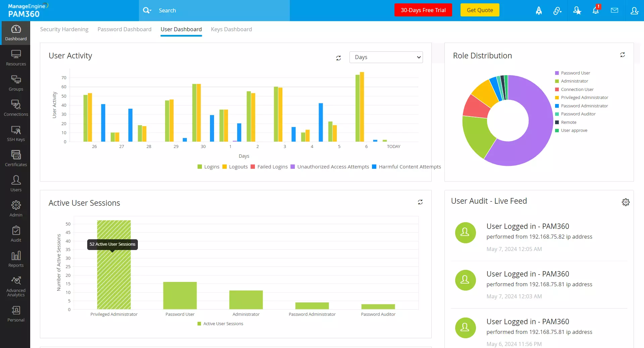The width and height of the screenshot is (644, 348).
Task: Open the Keys Dashboard tab
Action: pyautogui.click(x=231, y=29)
